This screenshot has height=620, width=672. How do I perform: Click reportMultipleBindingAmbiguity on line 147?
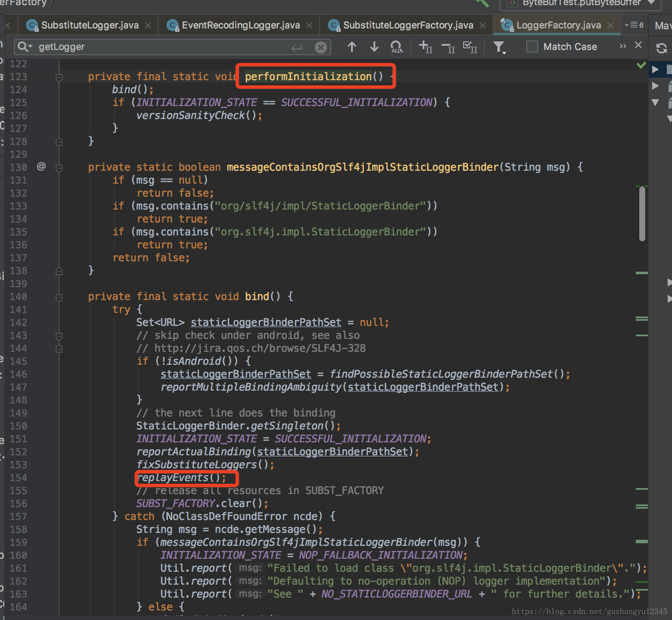[251, 387]
